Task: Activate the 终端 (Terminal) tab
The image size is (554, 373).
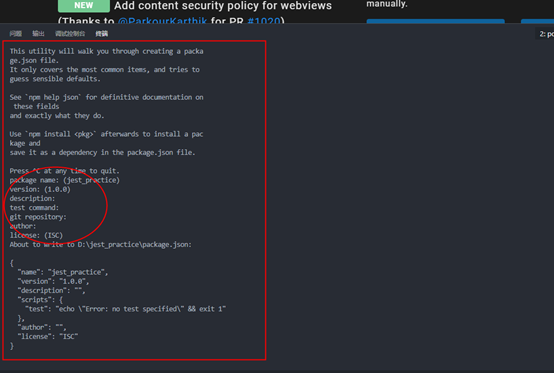Action: (102, 34)
